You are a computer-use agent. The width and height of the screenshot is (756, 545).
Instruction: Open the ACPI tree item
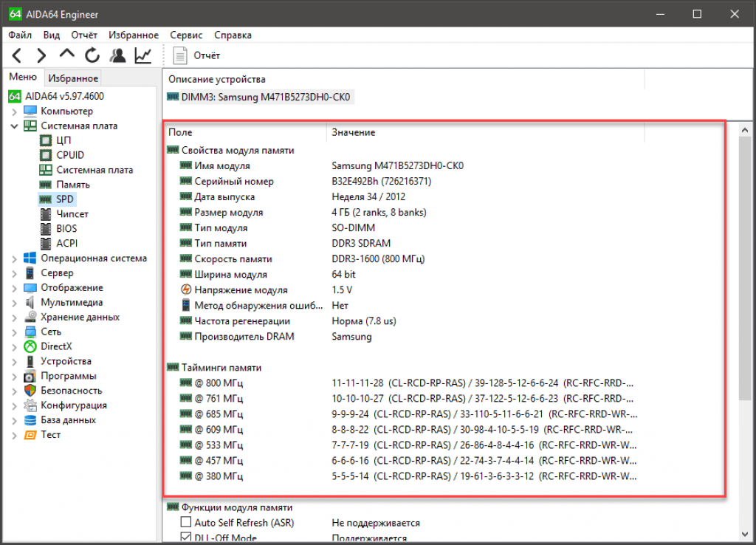[x=66, y=244]
